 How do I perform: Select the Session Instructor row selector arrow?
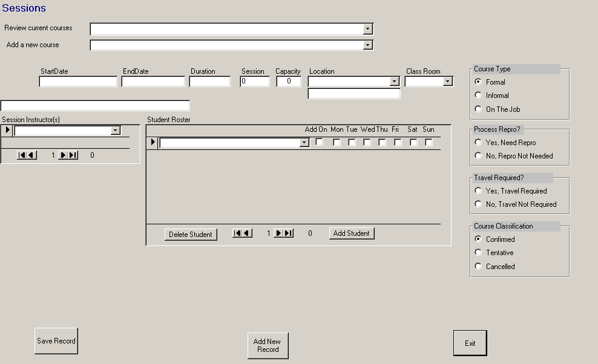(7, 130)
